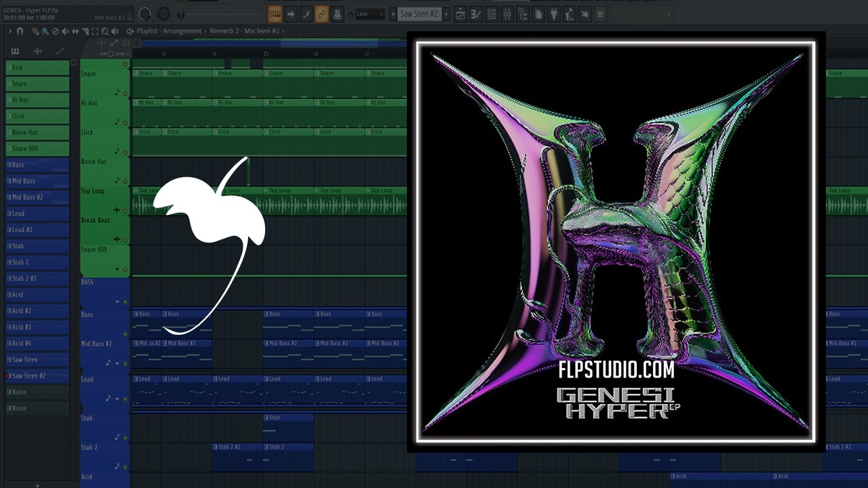This screenshot has height=488, width=868.
Task: Select the Paint brush tool in playlist
Action: point(45,31)
